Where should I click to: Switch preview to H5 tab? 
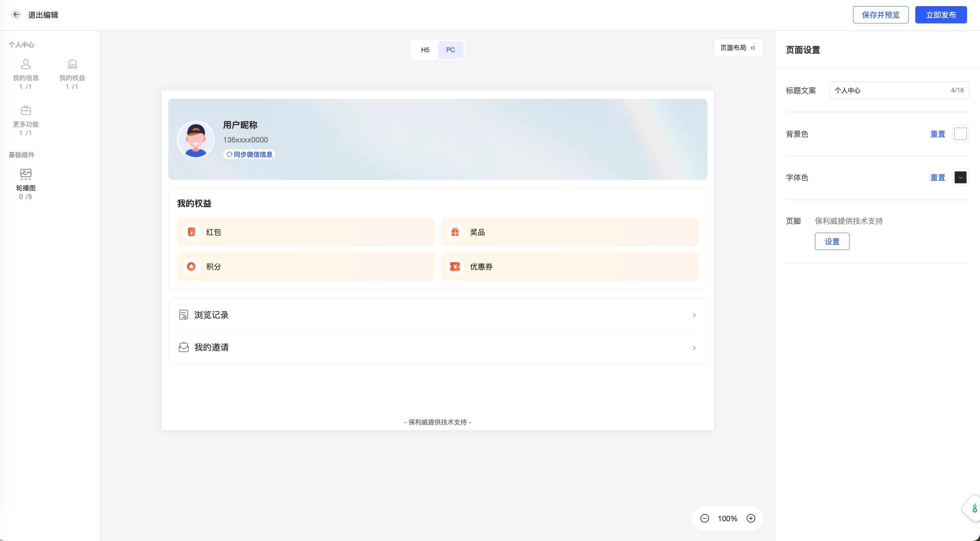(425, 50)
